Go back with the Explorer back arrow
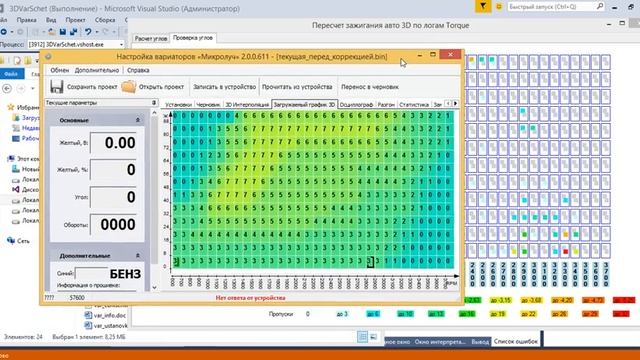The width and height of the screenshot is (640, 360). [x=7, y=88]
